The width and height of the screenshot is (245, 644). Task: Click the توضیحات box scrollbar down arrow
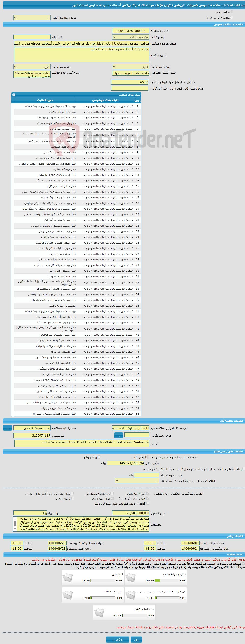pyautogui.click(x=15, y=529)
